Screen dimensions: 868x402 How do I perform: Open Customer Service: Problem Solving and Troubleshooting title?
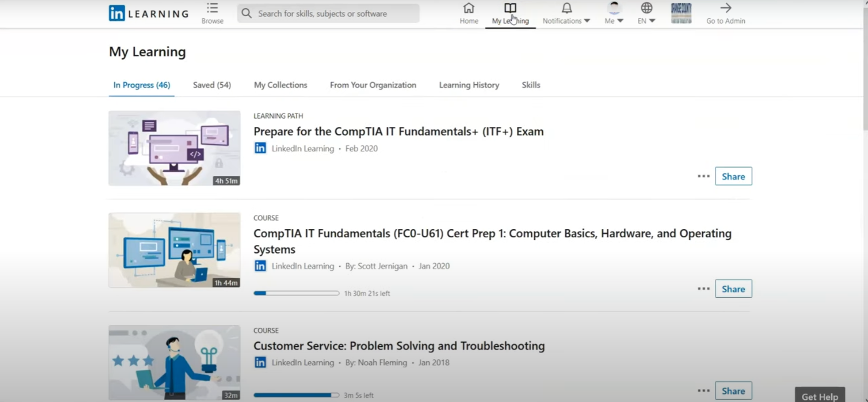pyautogui.click(x=399, y=346)
